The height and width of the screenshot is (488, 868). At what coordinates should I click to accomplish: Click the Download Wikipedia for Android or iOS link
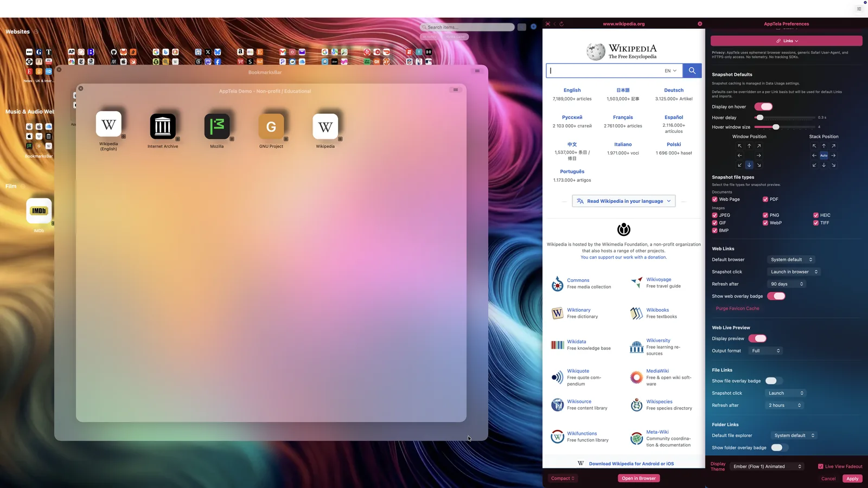click(631, 464)
